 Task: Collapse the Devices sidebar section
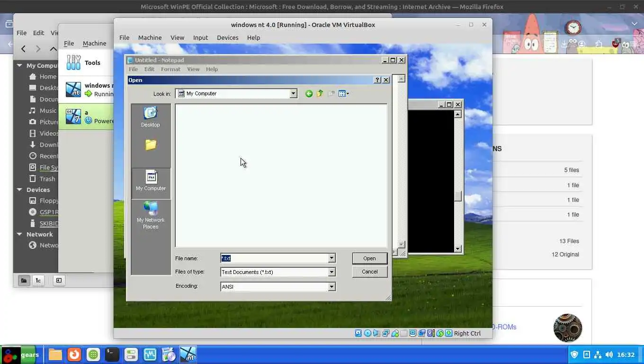click(x=19, y=190)
